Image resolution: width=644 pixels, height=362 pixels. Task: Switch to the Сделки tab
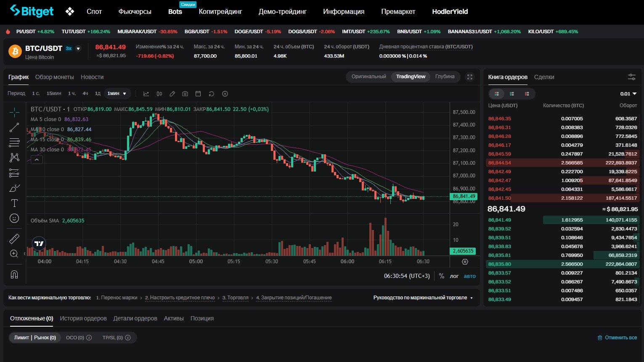[x=544, y=77]
